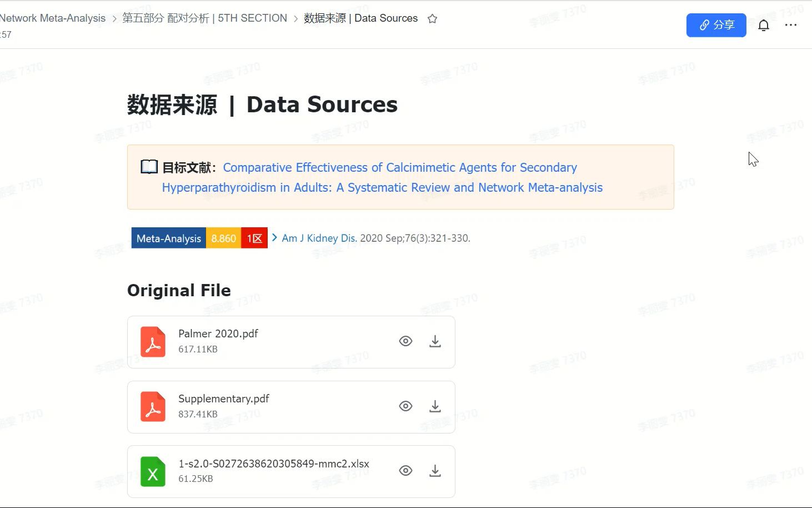This screenshot has height=508, width=812.
Task: Download the 1-s2.0-S0272638620305849-mmc2.xlsx file
Action: coord(435,471)
